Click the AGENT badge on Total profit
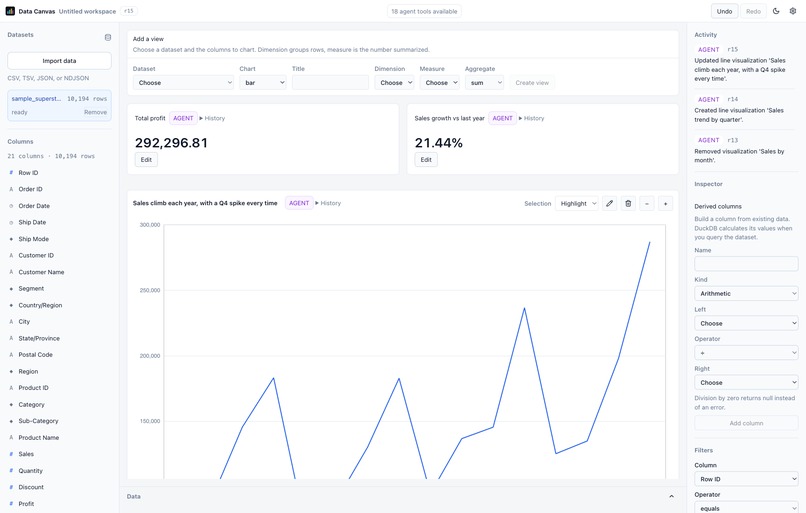The image size is (806, 513). (183, 118)
